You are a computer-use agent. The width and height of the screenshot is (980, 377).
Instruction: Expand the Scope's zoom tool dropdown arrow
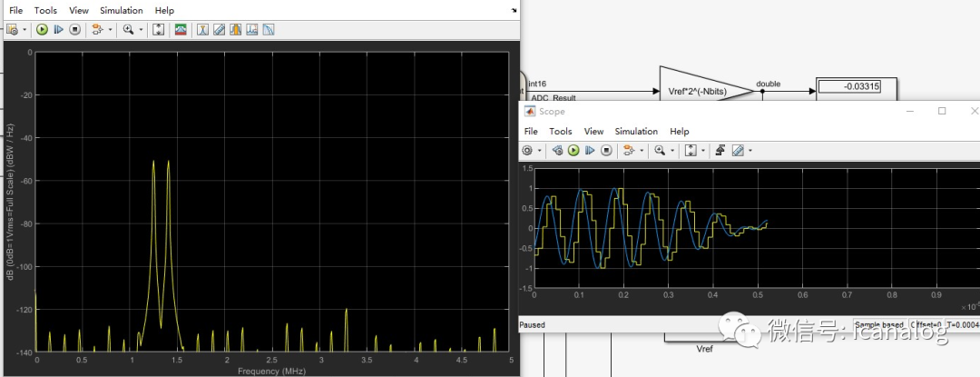click(672, 150)
